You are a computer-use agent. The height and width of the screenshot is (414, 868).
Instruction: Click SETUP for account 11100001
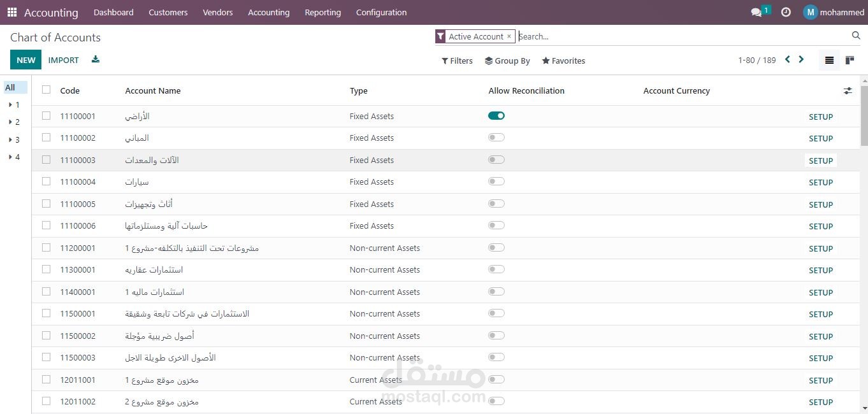pyautogui.click(x=821, y=117)
